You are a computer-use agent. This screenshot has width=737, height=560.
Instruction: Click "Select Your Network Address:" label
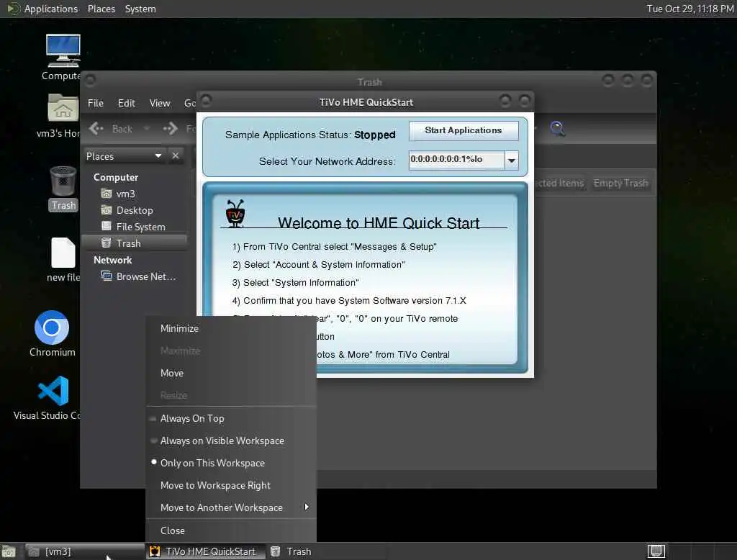point(327,161)
